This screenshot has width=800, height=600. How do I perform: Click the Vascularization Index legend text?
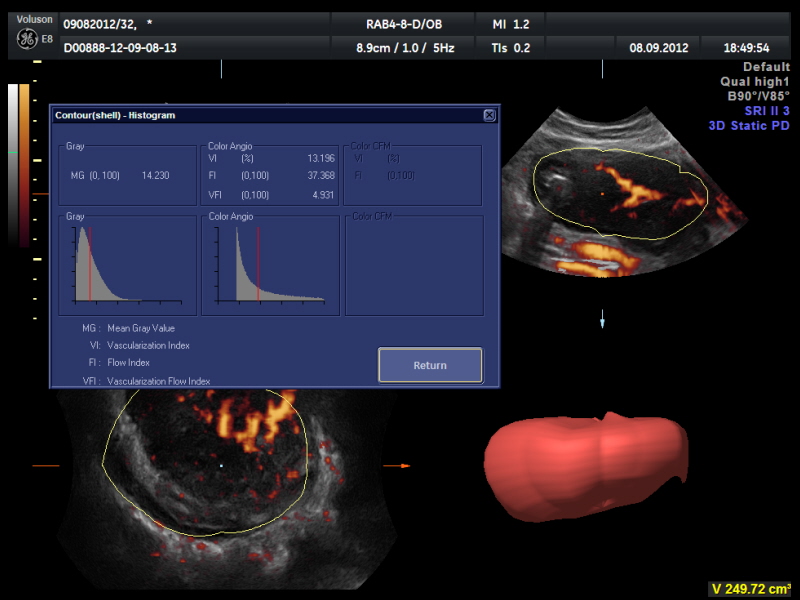(148, 345)
